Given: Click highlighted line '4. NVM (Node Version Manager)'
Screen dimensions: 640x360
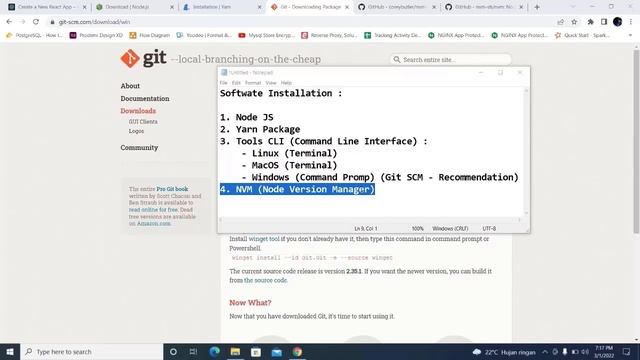Looking at the screenshot, I should point(297,189).
